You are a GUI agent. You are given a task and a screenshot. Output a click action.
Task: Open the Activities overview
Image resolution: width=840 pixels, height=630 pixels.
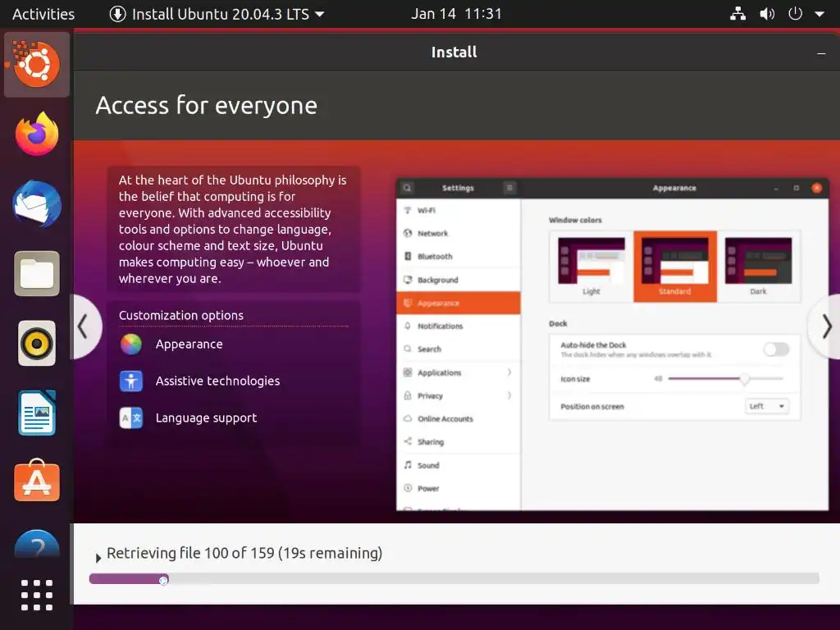click(x=43, y=14)
